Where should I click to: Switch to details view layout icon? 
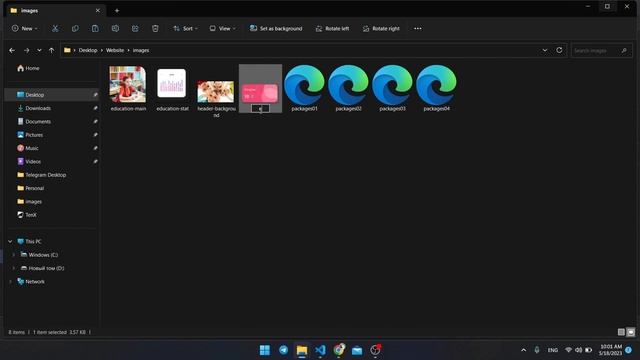coord(621,332)
